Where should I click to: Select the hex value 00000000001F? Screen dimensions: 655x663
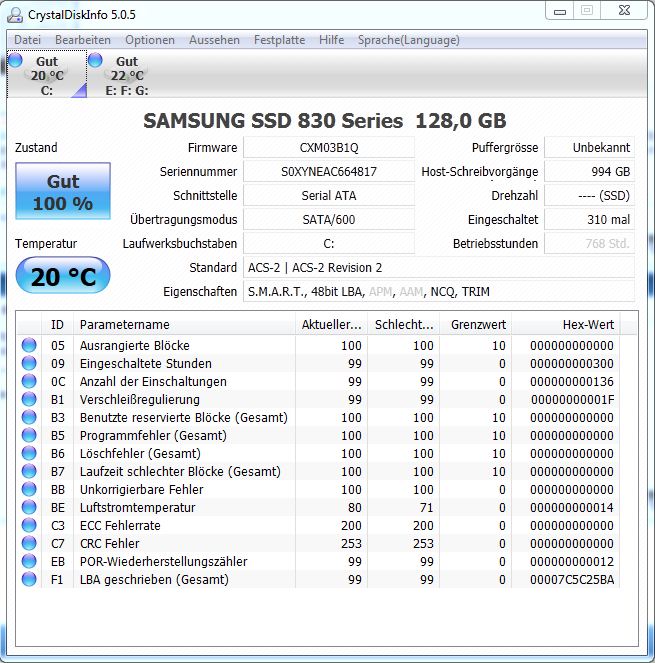coord(573,399)
